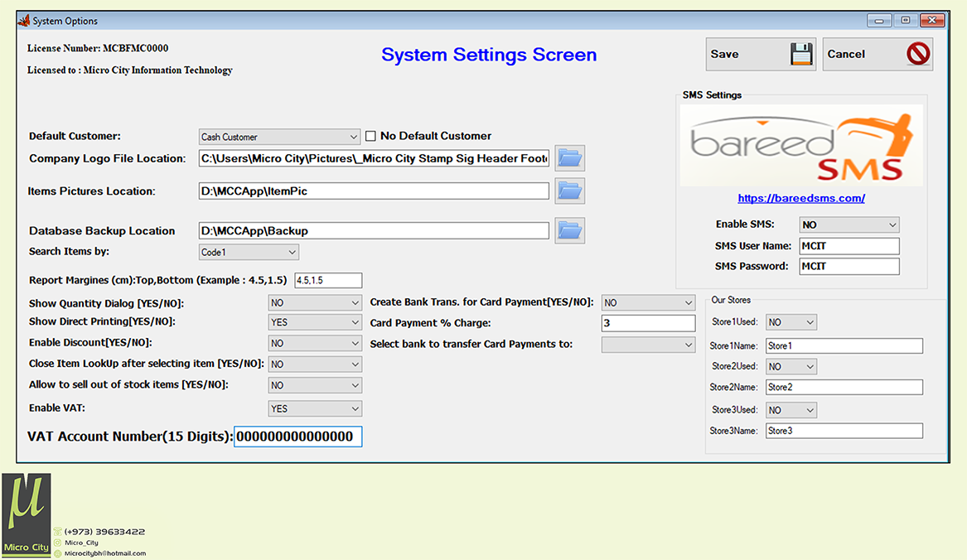The image size is (967, 560).
Task: Click the Micro City logo below the window
Action: pyautogui.click(x=27, y=515)
